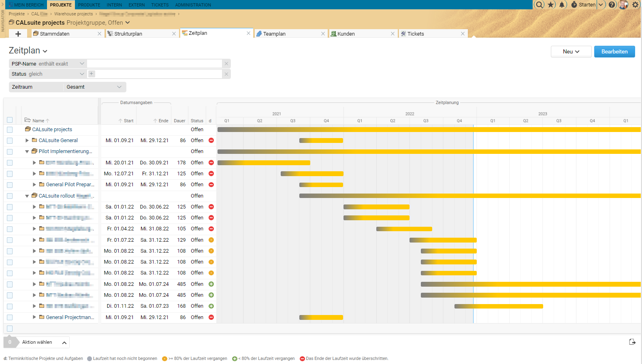Viewport: 642px width, 364px height.
Task: Add a new tab with plus icon
Action: [18, 34]
